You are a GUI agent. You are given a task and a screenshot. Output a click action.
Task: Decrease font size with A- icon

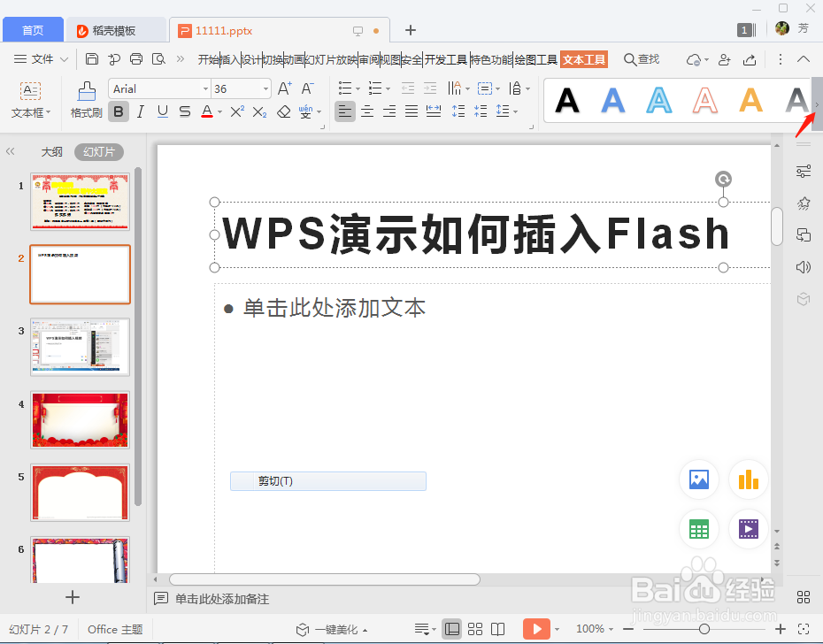tap(308, 88)
